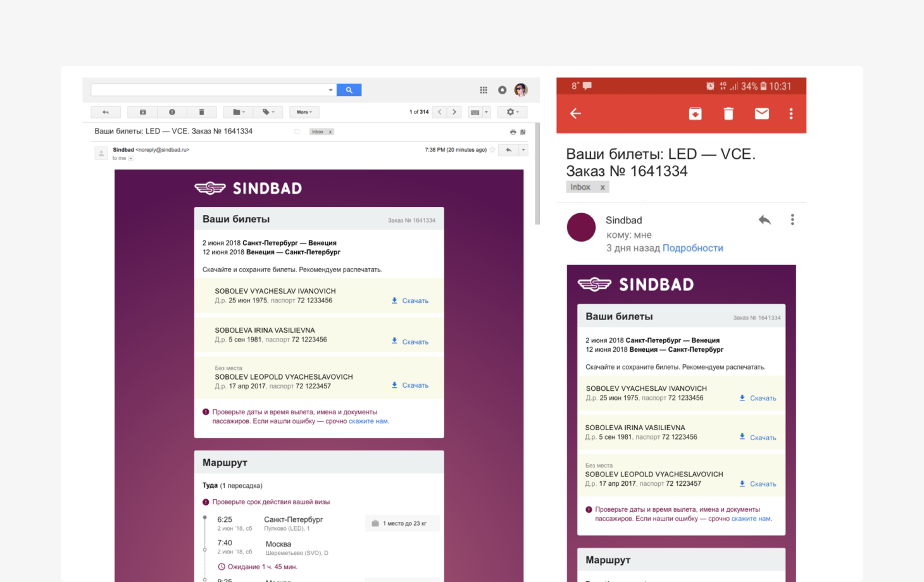
Task: Tap 'Подробности' details link on mobile
Action: [692, 248]
